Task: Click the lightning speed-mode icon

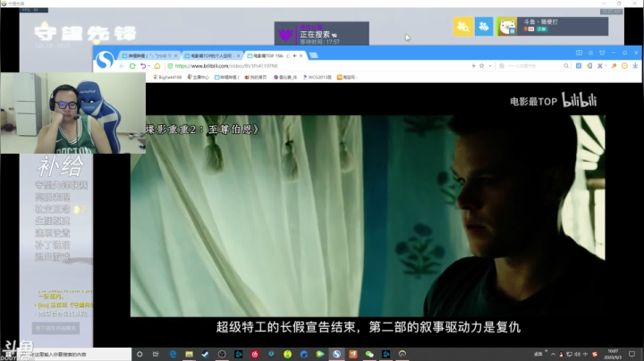Action: point(473,66)
